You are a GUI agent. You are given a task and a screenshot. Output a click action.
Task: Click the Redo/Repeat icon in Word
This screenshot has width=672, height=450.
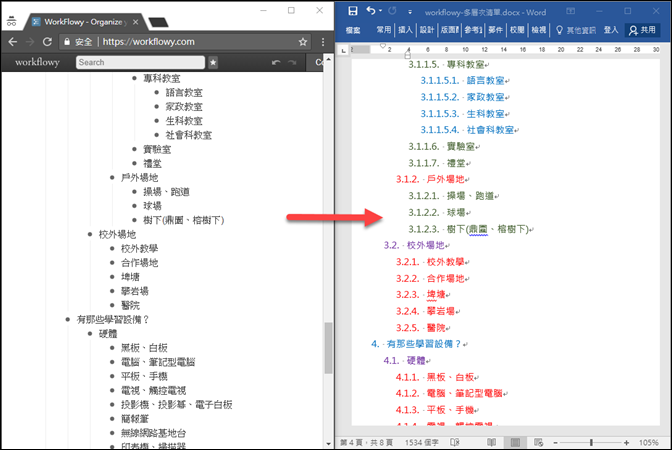tap(392, 11)
